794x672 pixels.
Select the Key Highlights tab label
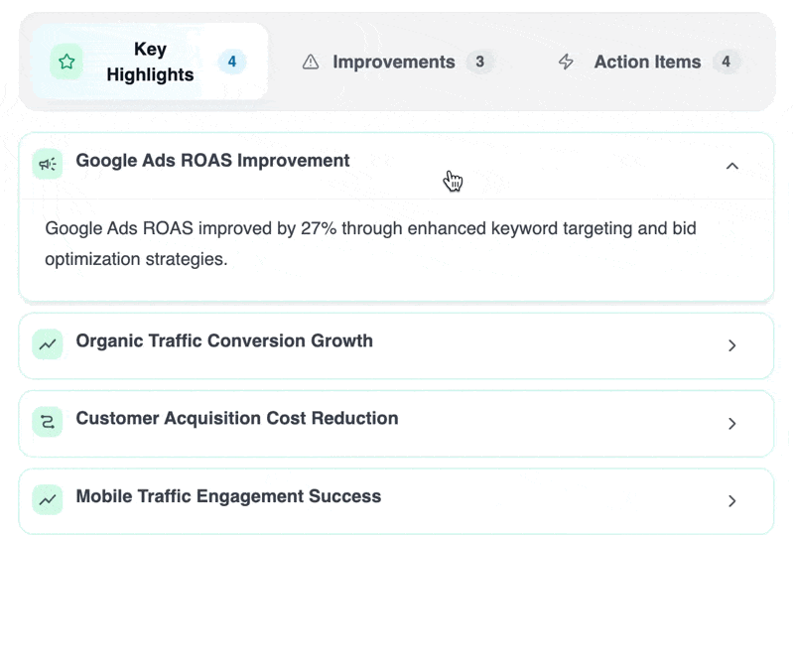[150, 62]
